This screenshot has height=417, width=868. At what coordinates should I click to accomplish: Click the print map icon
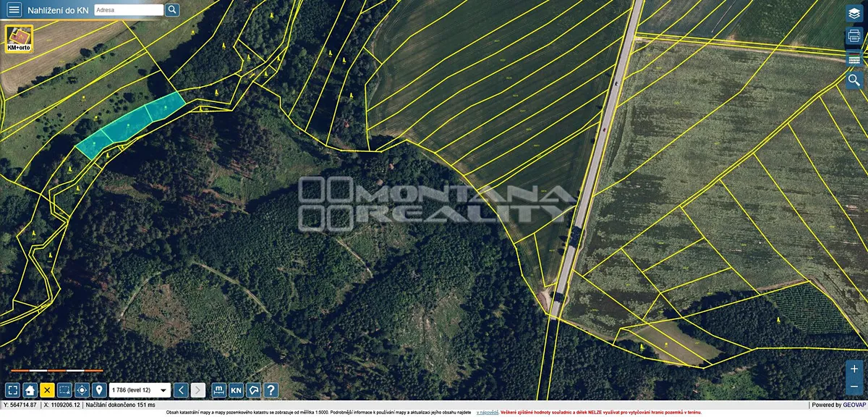(x=854, y=35)
